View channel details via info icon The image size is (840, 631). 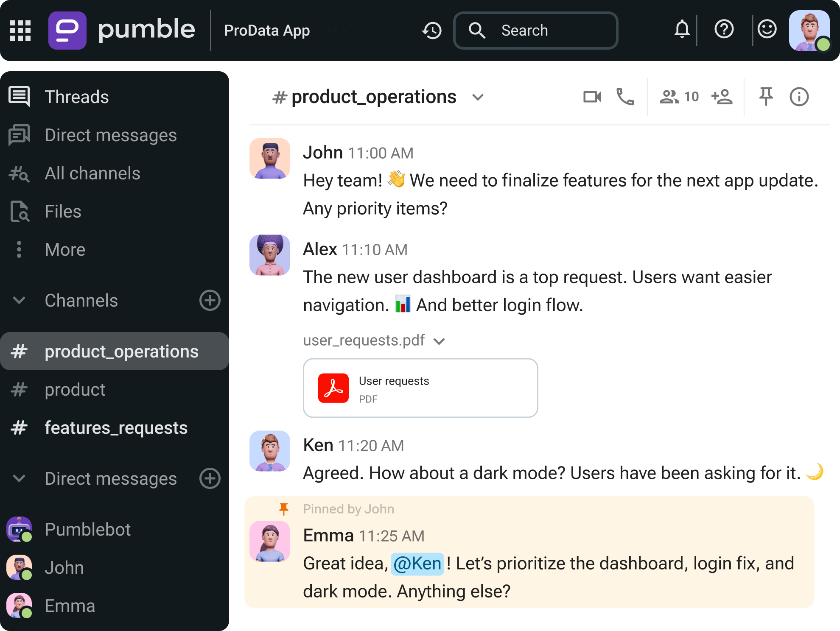pyautogui.click(x=799, y=96)
